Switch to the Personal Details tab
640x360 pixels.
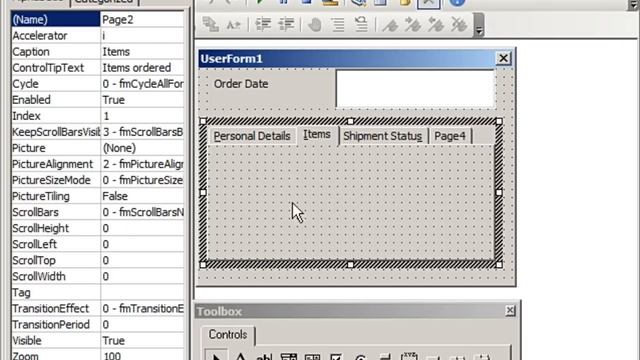click(252, 136)
